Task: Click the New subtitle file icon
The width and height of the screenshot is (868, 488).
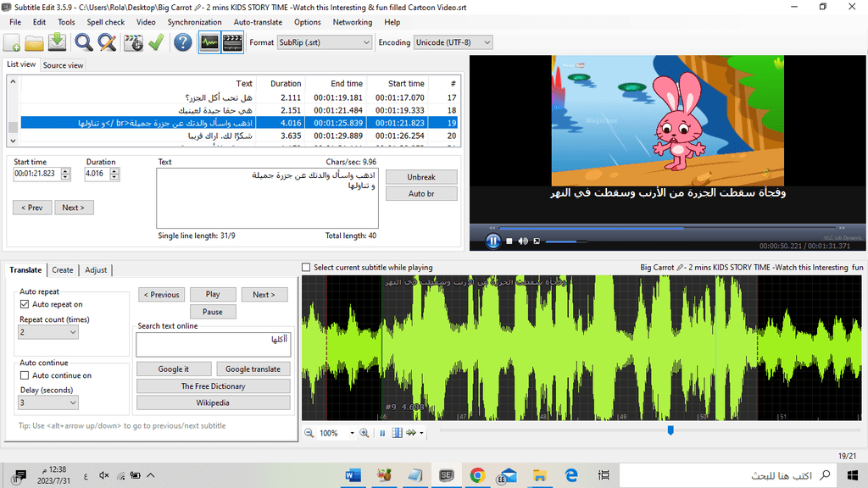Action: (12, 42)
